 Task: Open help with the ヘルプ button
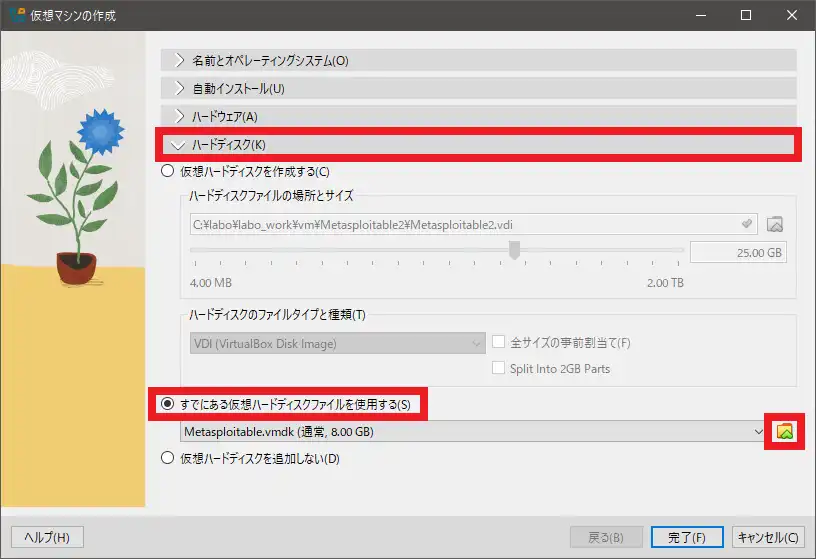[47, 537]
